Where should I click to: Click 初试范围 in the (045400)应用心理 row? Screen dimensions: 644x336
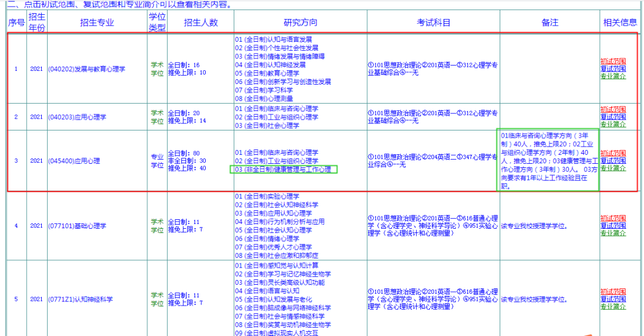(612, 153)
